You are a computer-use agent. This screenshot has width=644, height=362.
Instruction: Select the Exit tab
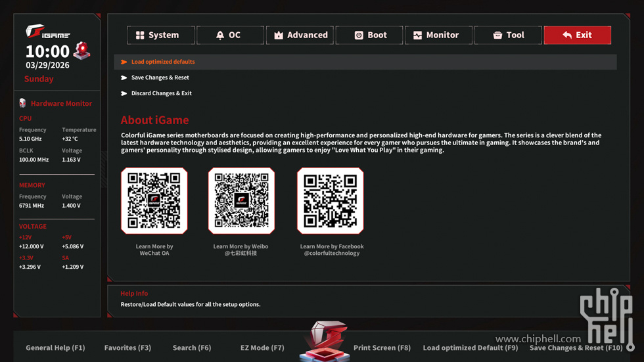coord(578,35)
